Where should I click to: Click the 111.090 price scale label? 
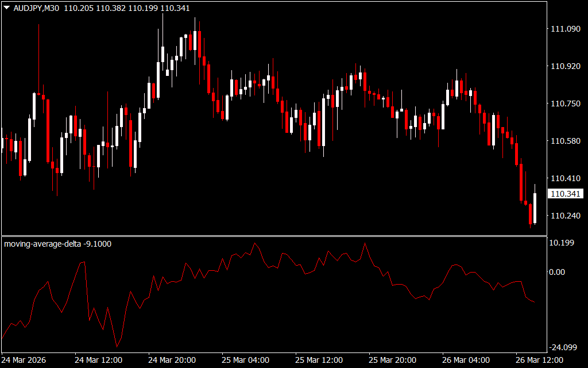pyautogui.click(x=566, y=29)
